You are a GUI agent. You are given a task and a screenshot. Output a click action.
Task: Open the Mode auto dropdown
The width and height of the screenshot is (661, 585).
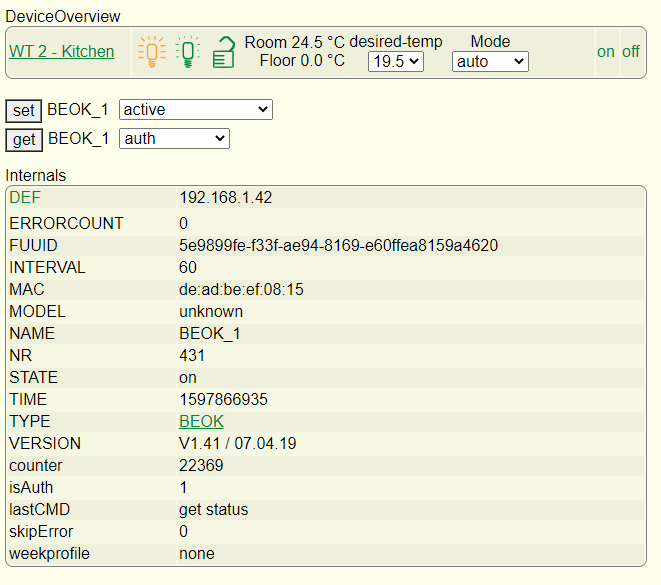coord(490,62)
